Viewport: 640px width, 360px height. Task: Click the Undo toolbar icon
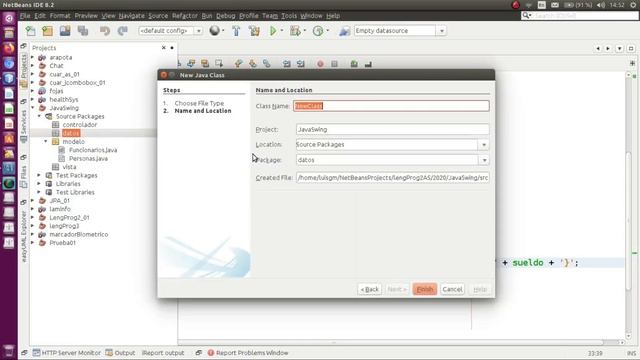pyautogui.click(x=105, y=31)
